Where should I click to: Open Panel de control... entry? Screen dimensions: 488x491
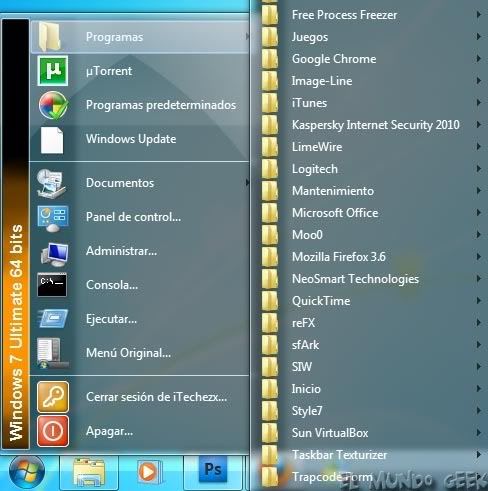[x=140, y=217]
